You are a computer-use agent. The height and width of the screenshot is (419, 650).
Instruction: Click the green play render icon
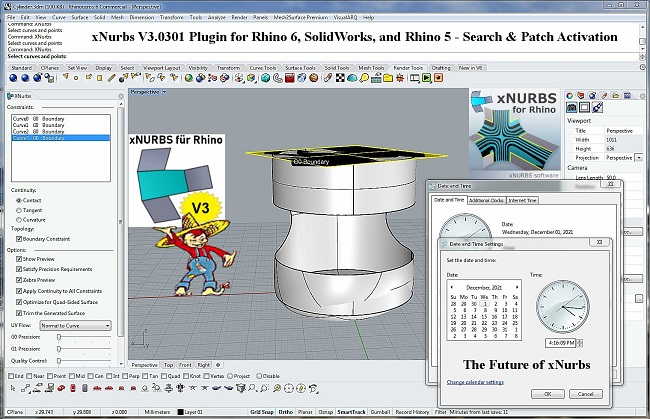pyautogui.click(x=427, y=78)
